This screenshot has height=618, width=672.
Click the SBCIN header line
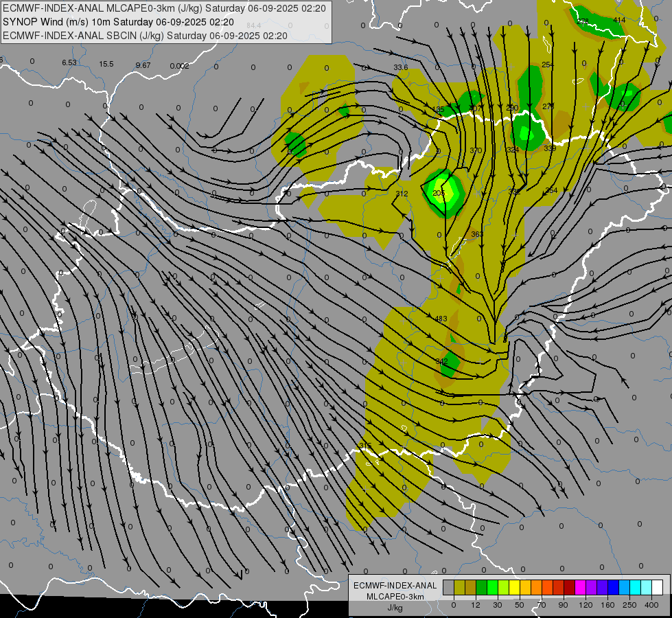click(145, 36)
